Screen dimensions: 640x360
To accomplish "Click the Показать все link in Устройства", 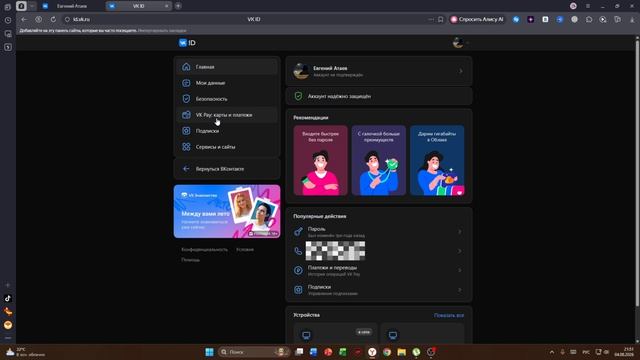I will click(449, 316).
